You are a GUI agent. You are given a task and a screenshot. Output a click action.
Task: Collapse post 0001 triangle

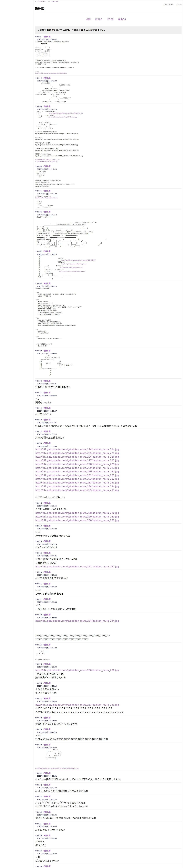click(x=36, y=37)
